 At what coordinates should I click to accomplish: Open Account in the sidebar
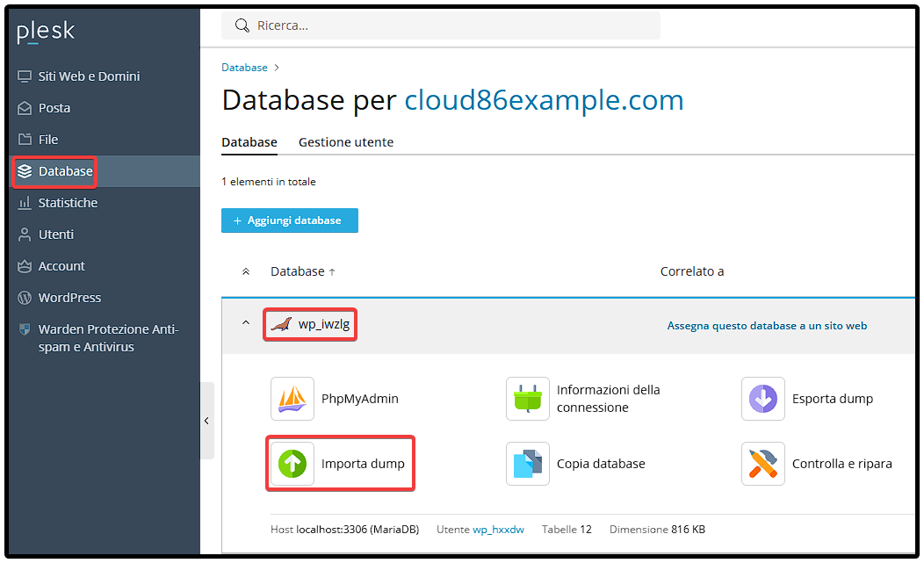point(61,266)
